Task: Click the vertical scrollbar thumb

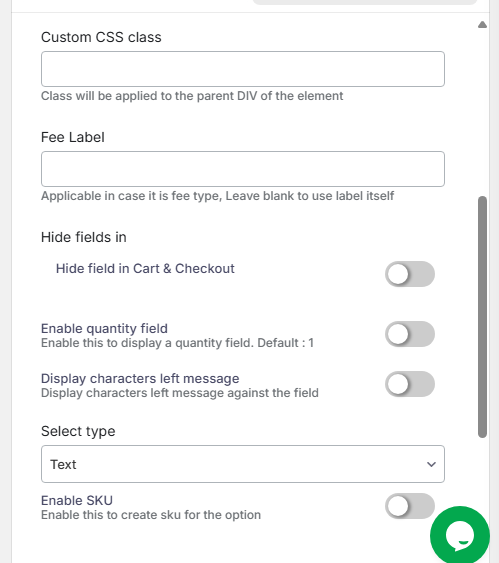Action: [482, 317]
